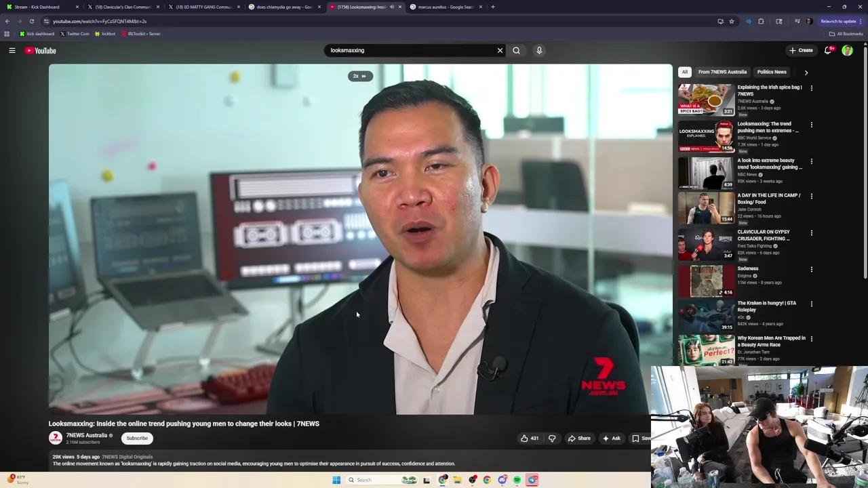Image resolution: width=868 pixels, height=488 pixels.
Task: Open Clavicular on Gypsy Crusader thumbnail
Action: coord(706,245)
